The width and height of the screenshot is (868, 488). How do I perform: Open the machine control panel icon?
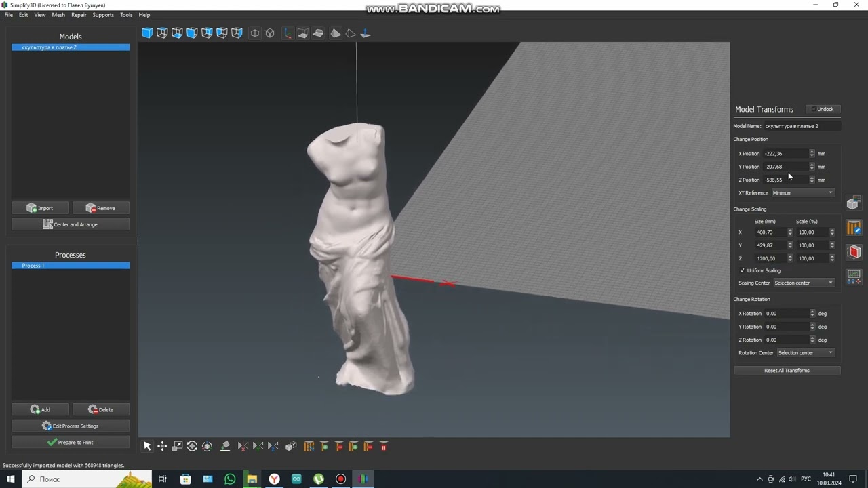tap(853, 277)
